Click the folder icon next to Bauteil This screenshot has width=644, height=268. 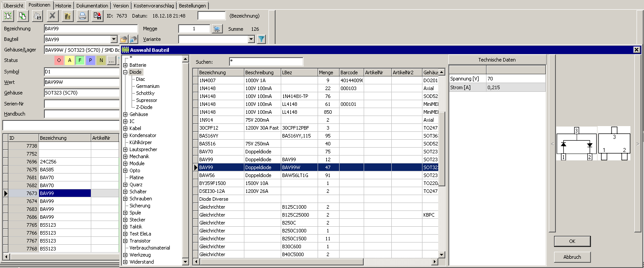124,40
